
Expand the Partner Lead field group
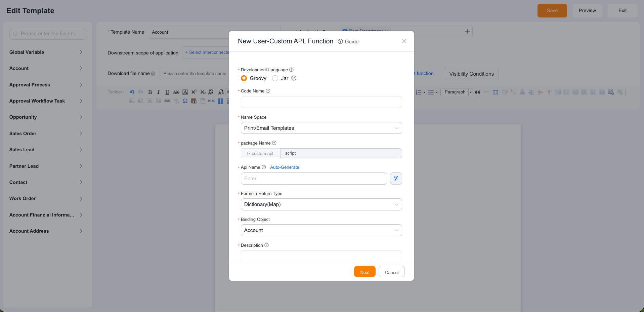click(46, 166)
